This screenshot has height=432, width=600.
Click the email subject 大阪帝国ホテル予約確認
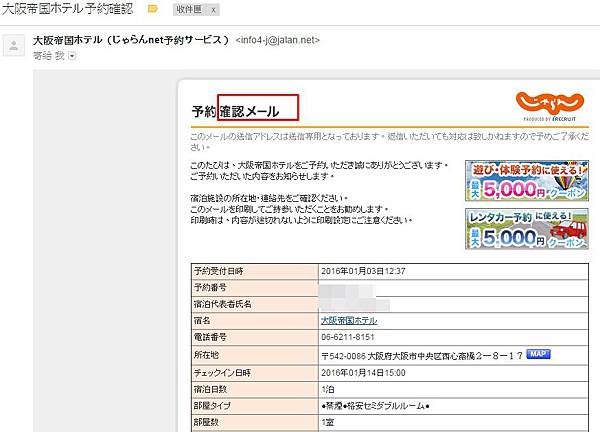pyautogui.click(x=67, y=9)
